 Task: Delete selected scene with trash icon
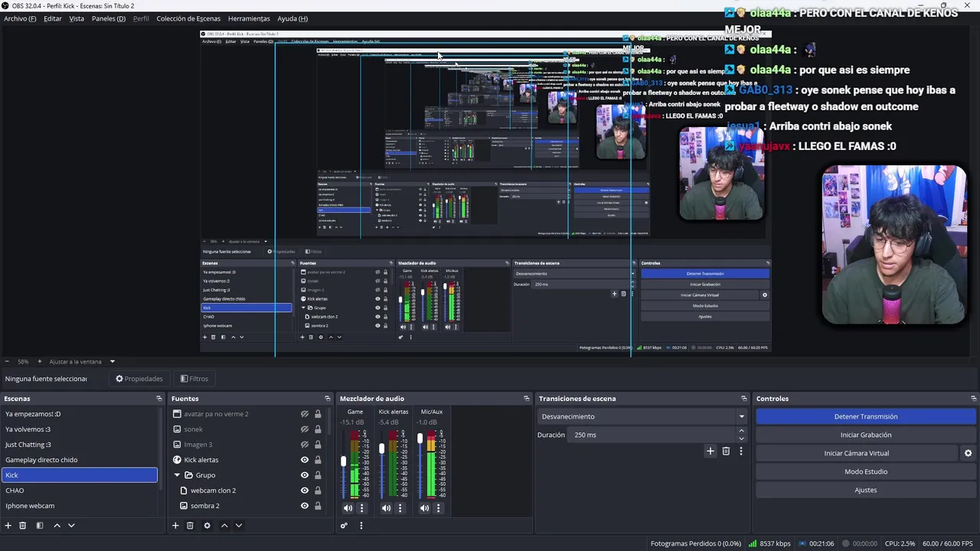23,526
